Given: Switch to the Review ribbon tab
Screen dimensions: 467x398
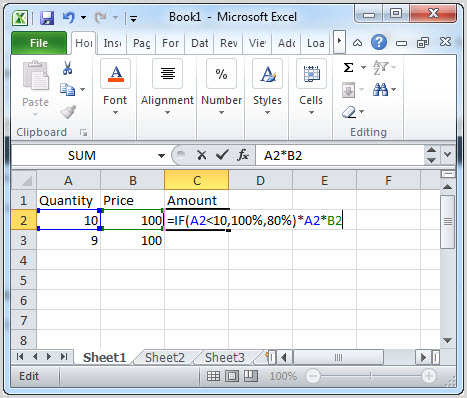Looking at the screenshot, I should [229, 43].
